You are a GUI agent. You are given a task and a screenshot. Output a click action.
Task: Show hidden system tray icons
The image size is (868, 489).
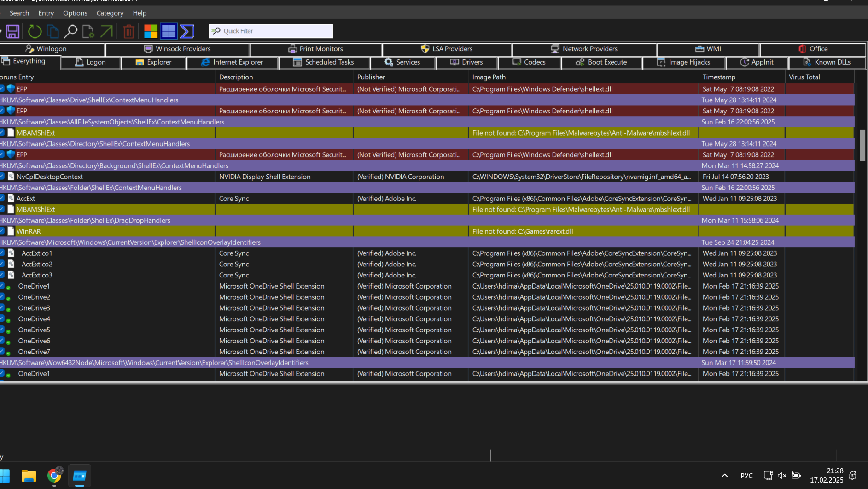click(725, 476)
